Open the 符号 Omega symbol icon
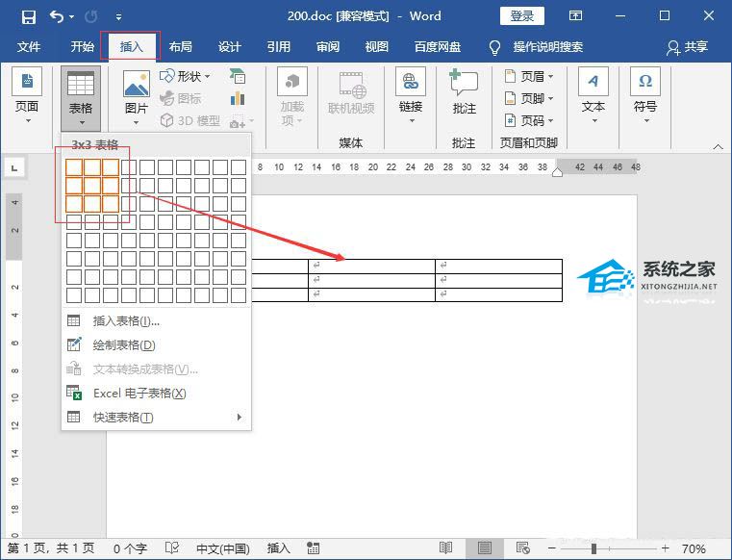The height and width of the screenshot is (560, 732). (x=645, y=81)
